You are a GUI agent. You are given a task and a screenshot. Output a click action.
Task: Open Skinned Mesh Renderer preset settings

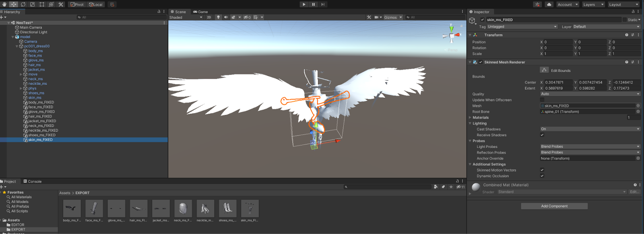click(x=632, y=62)
